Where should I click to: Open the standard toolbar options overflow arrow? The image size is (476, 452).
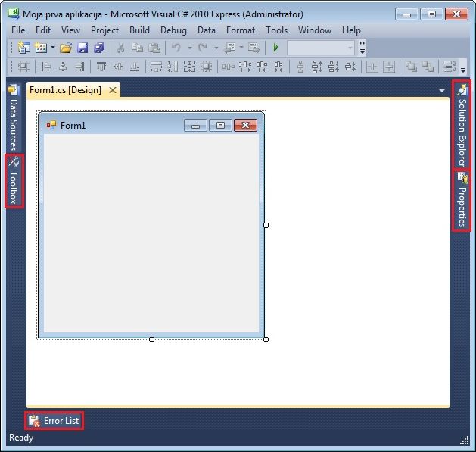[362, 48]
